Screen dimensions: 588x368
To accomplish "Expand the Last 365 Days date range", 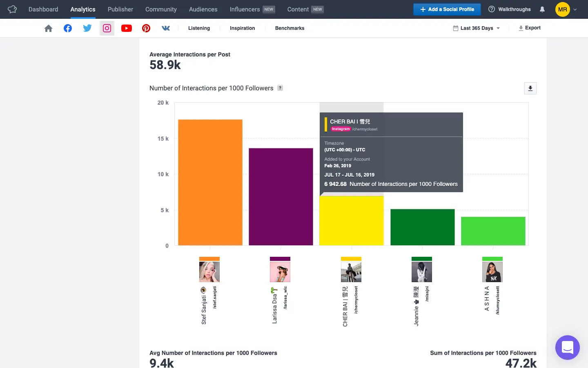I will (x=477, y=28).
